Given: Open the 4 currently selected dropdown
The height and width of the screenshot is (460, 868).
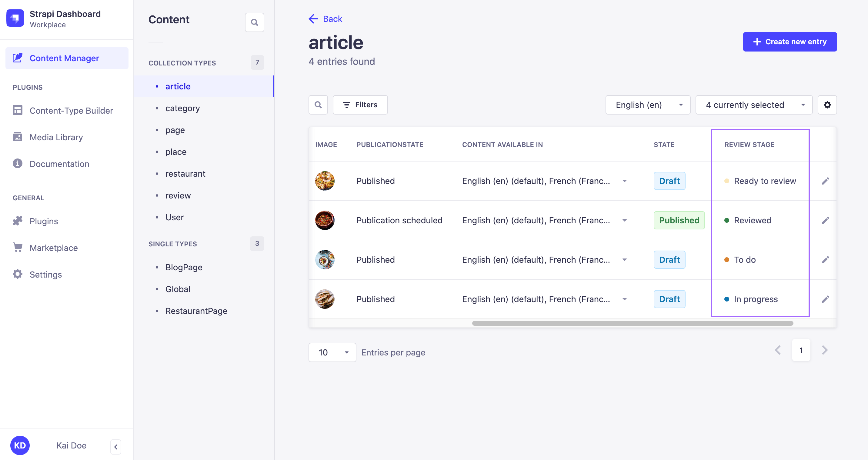Looking at the screenshot, I should click(x=753, y=105).
